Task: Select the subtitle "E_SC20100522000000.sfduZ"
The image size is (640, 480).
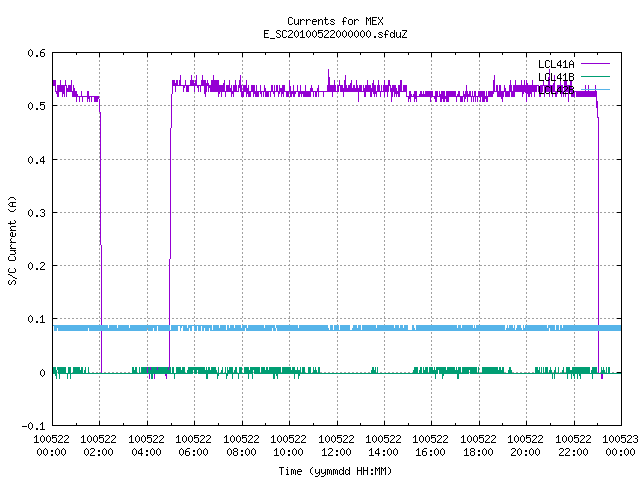Action: tap(335, 34)
